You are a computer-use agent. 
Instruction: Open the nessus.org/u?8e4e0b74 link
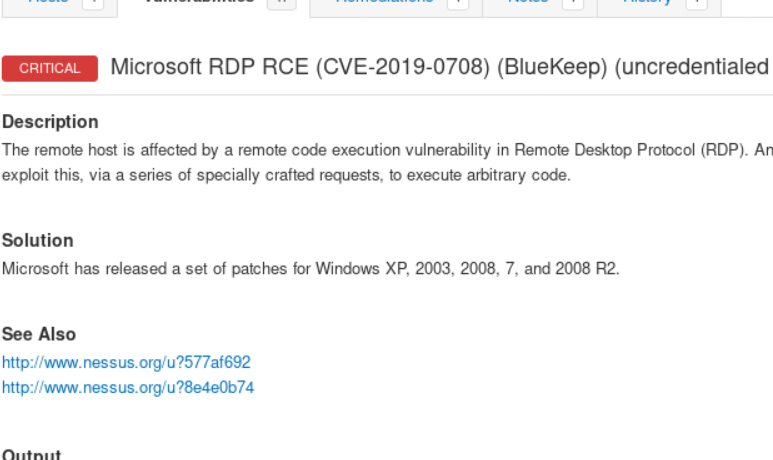[128, 387]
